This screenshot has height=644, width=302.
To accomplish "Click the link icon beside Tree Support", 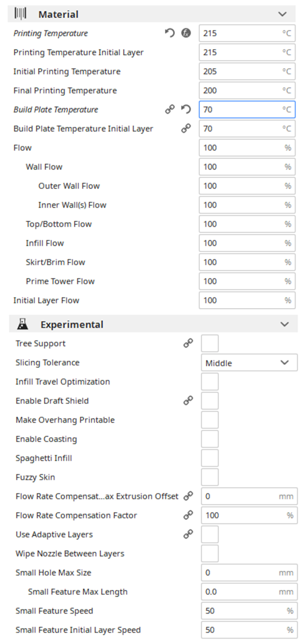I will click(188, 343).
